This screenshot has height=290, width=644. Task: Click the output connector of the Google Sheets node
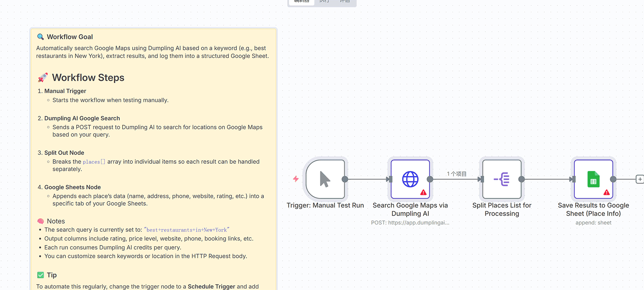point(613,179)
